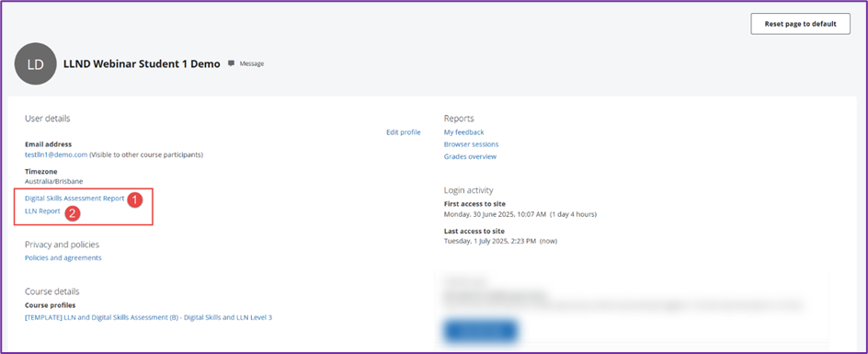Open the LLN Report link
Screen dimensions: 868x354
42,211
